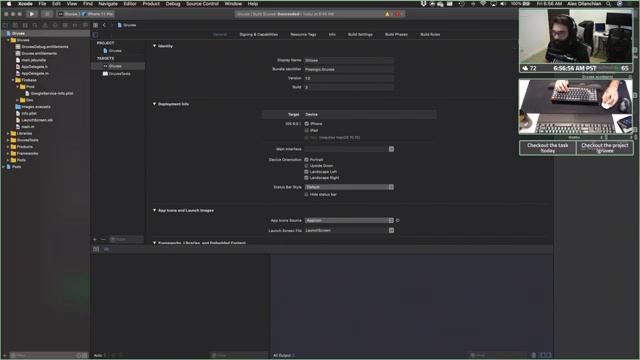
Task: Expand the Libraries folder in navigator
Action: point(8,133)
